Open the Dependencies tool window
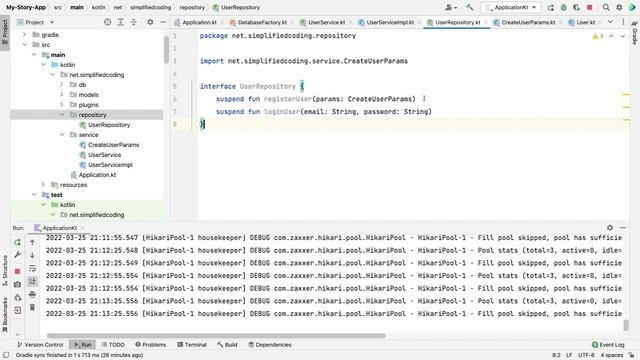 (x=270, y=344)
